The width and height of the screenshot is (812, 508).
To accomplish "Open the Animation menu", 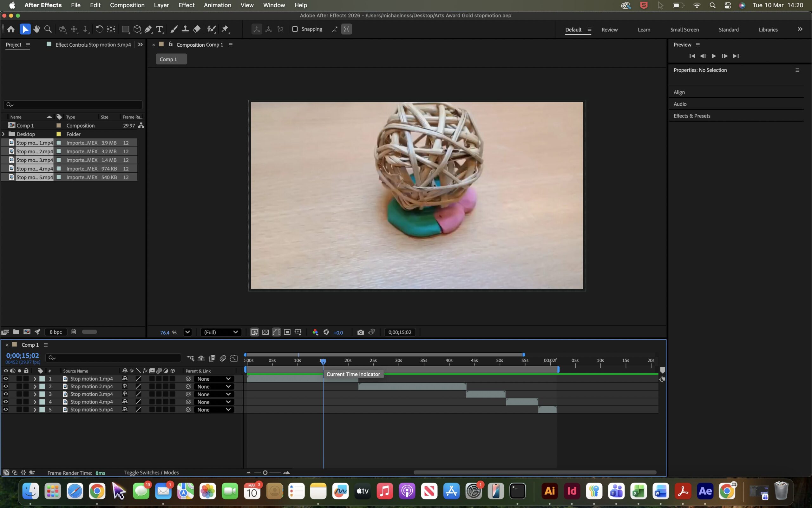I will pyautogui.click(x=217, y=5).
